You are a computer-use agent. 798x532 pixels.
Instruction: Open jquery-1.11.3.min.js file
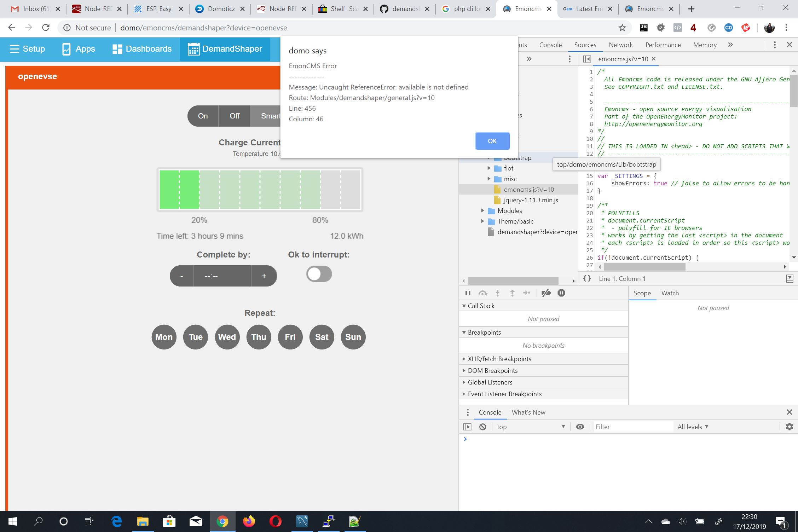pyautogui.click(x=531, y=200)
